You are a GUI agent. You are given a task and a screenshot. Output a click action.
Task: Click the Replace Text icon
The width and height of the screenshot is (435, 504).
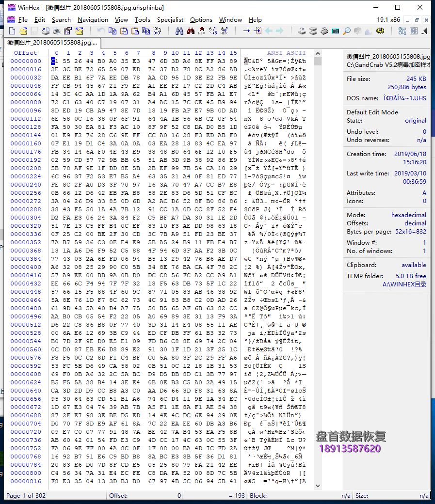click(x=213, y=31)
